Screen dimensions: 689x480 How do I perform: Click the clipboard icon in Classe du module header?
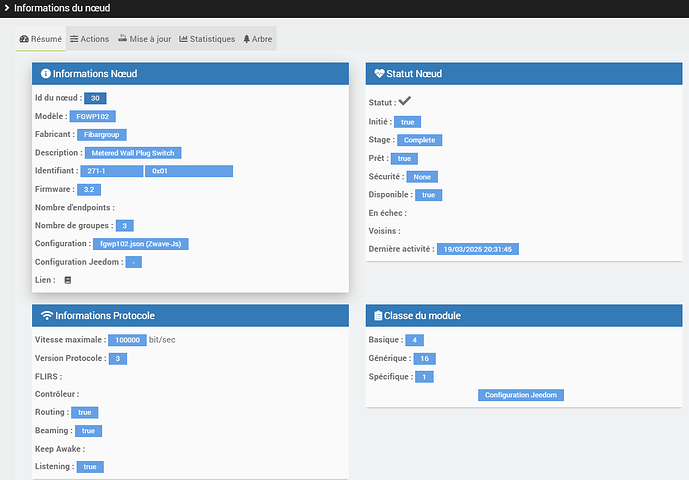pos(378,316)
